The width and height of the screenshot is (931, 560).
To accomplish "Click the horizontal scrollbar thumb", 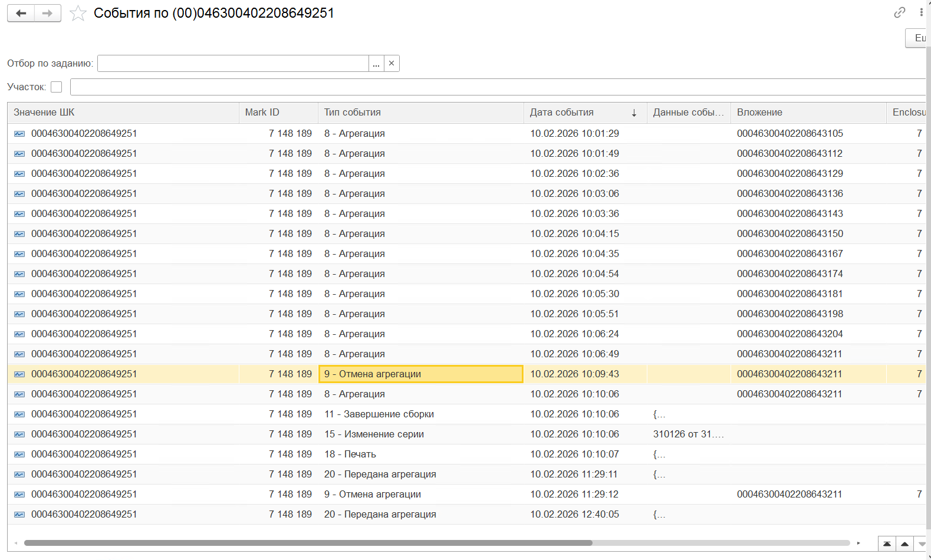I will pyautogui.click(x=308, y=543).
